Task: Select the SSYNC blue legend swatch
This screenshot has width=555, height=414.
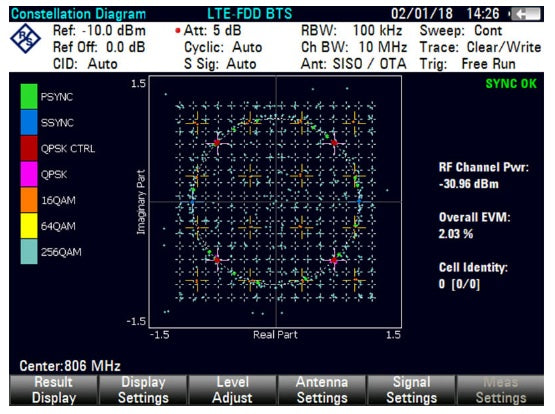Action: 29,122
